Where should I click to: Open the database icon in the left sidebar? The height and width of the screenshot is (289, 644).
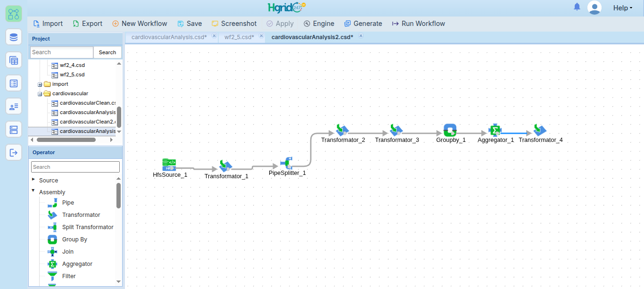[14, 37]
